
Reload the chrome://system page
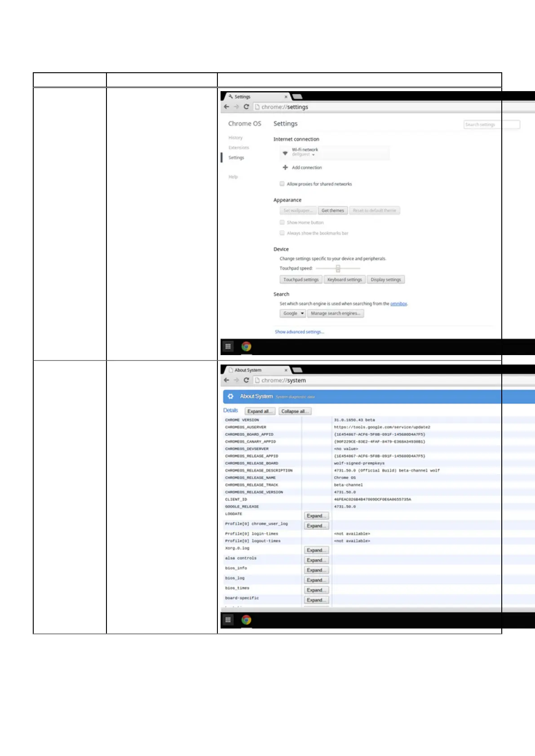[246, 380]
